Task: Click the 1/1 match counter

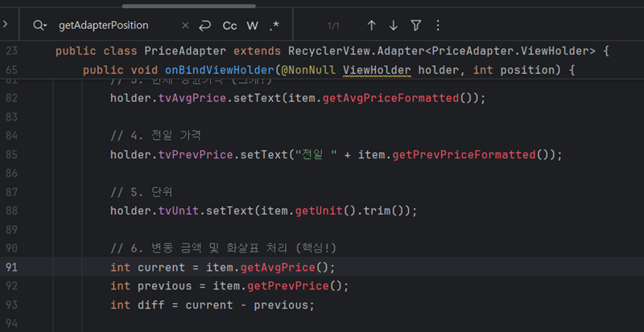Action: pos(334,26)
